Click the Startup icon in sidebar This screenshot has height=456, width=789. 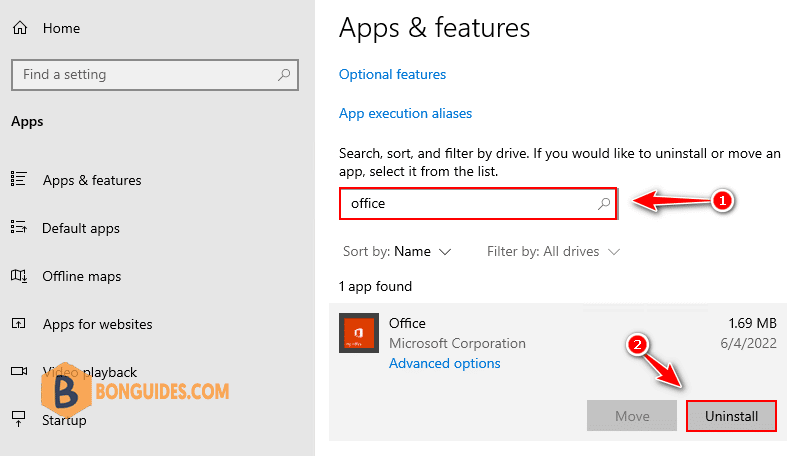(x=19, y=418)
